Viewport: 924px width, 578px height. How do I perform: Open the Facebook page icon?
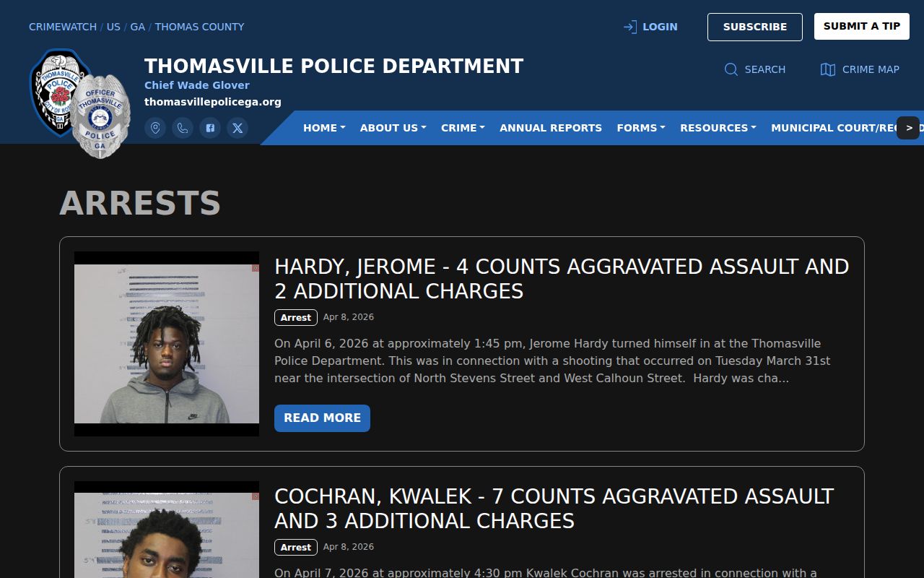point(210,128)
